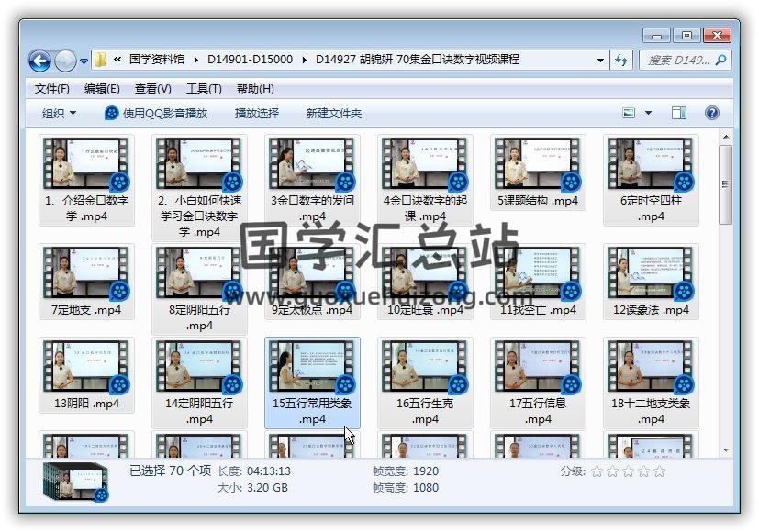759x532 pixels.
Task: Create a folder with 新建文件夹
Action: click(x=333, y=114)
